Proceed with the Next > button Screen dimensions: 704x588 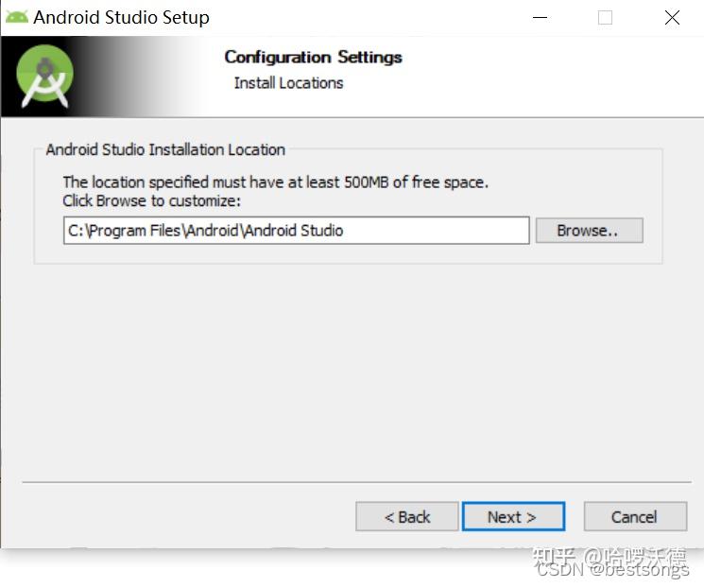coord(512,517)
